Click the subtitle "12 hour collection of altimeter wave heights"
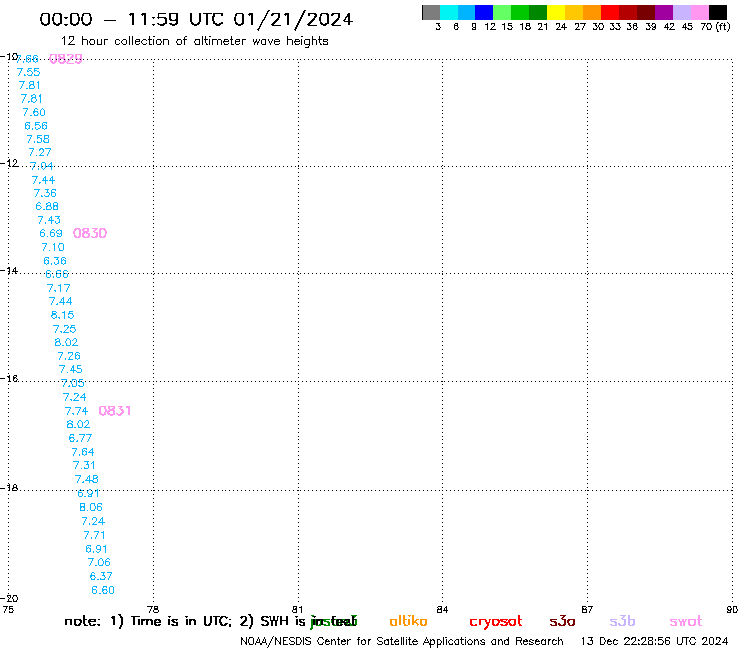Screen dimensions: 740x650 tap(194, 42)
